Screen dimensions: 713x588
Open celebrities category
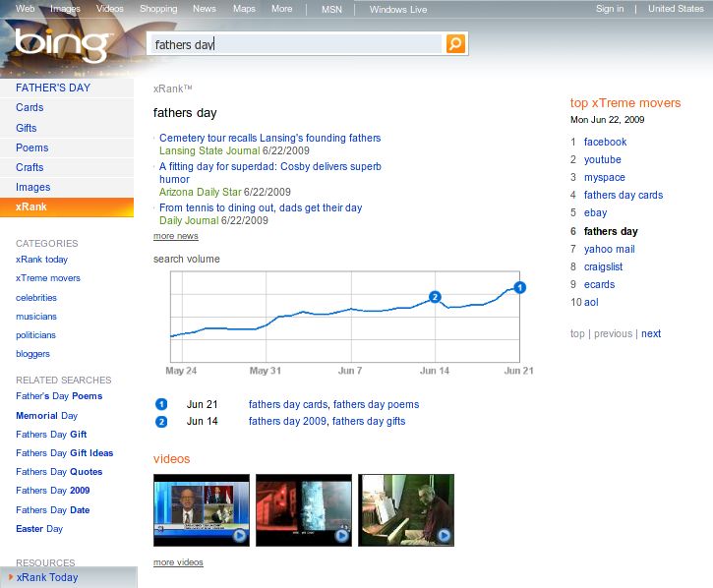(x=36, y=297)
